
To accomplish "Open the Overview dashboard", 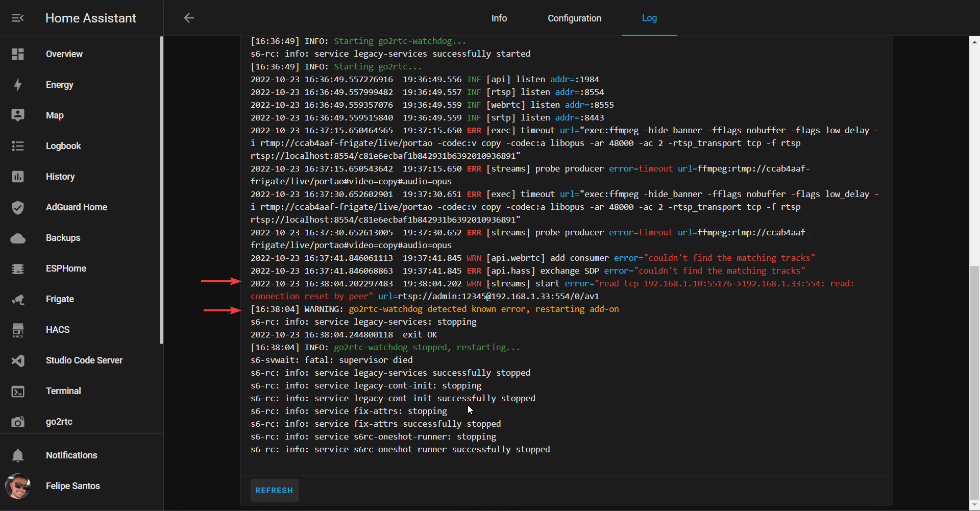I will point(64,54).
